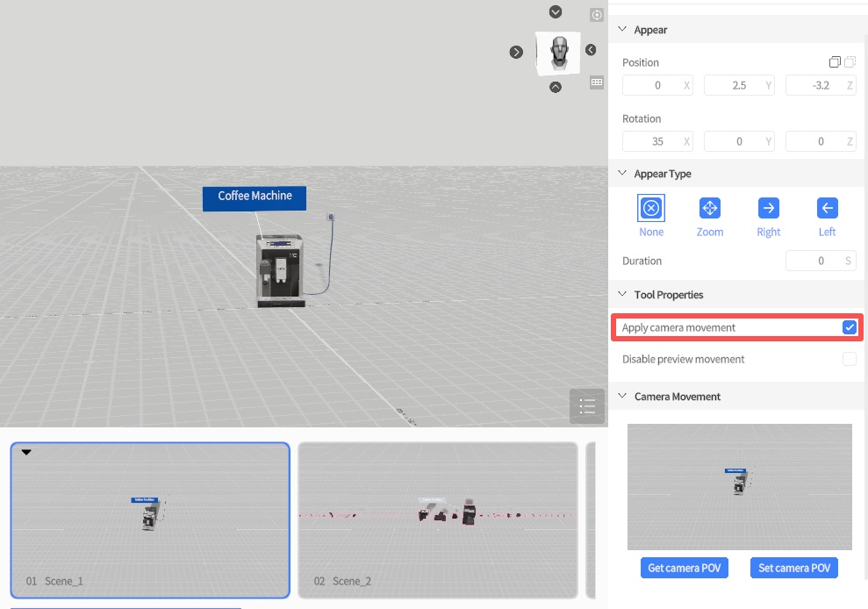Uncheck Apply camera movement checkbox
This screenshot has height=609, width=868.
(849, 327)
